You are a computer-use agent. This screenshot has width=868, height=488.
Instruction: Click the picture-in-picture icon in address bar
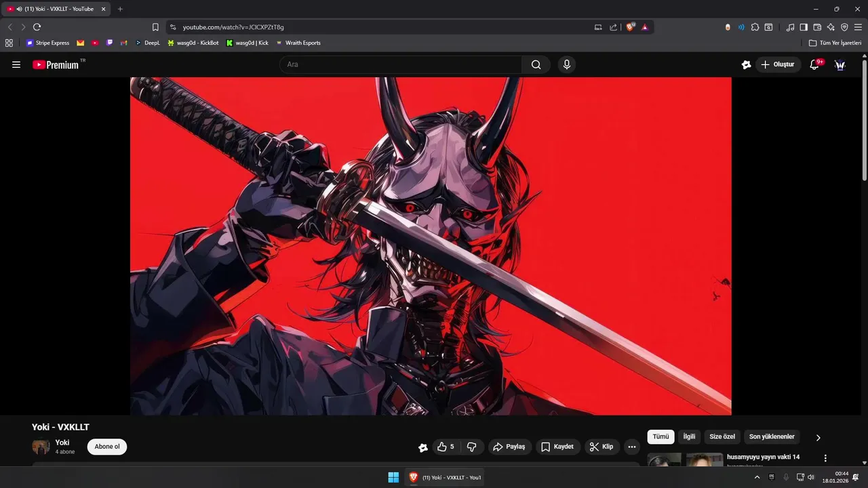pyautogui.click(x=598, y=27)
